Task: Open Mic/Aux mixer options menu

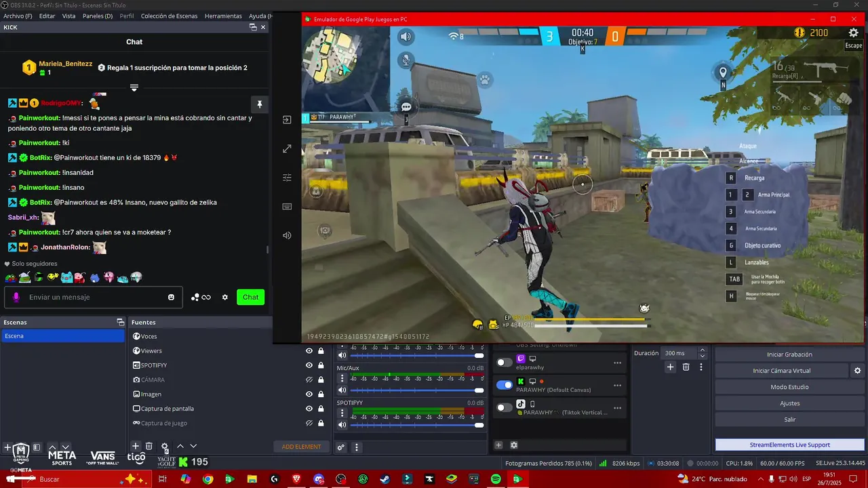Action: click(x=342, y=379)
